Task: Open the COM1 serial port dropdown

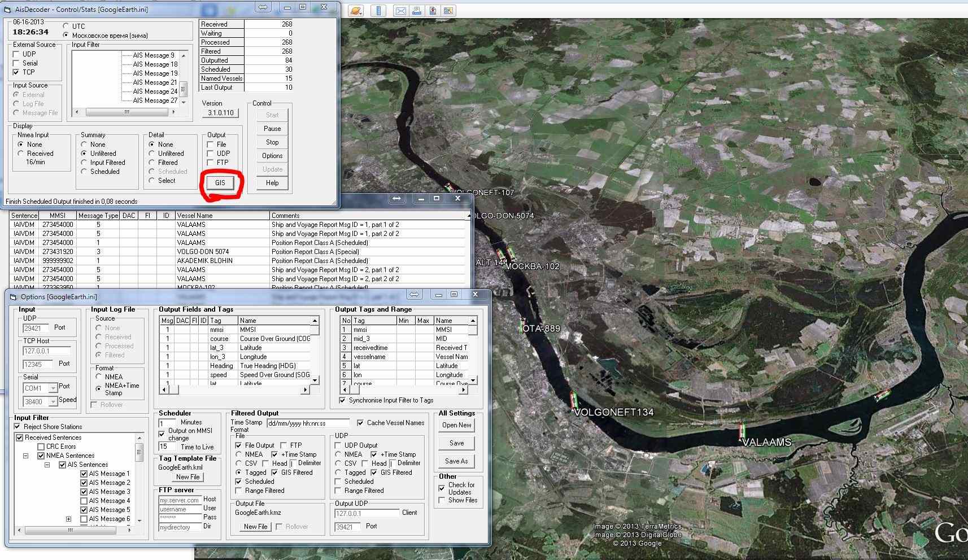Action: tap(53, 388)
